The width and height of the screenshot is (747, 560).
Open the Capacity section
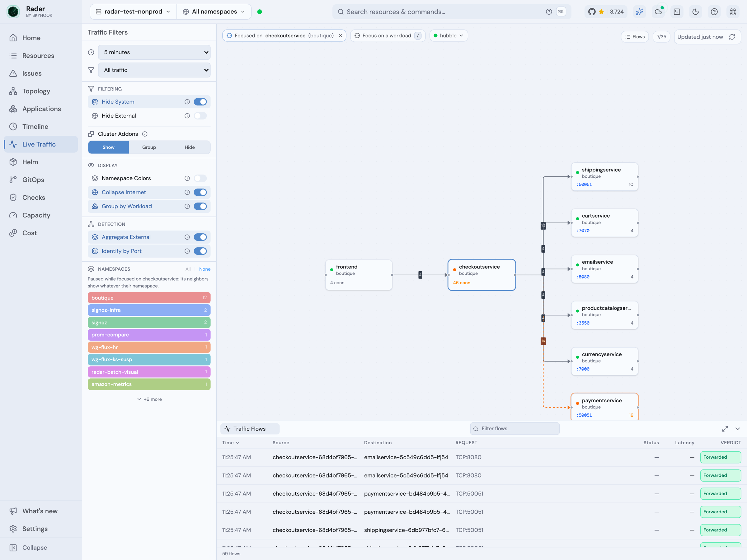pyautogui.click(x=41, y=215)
